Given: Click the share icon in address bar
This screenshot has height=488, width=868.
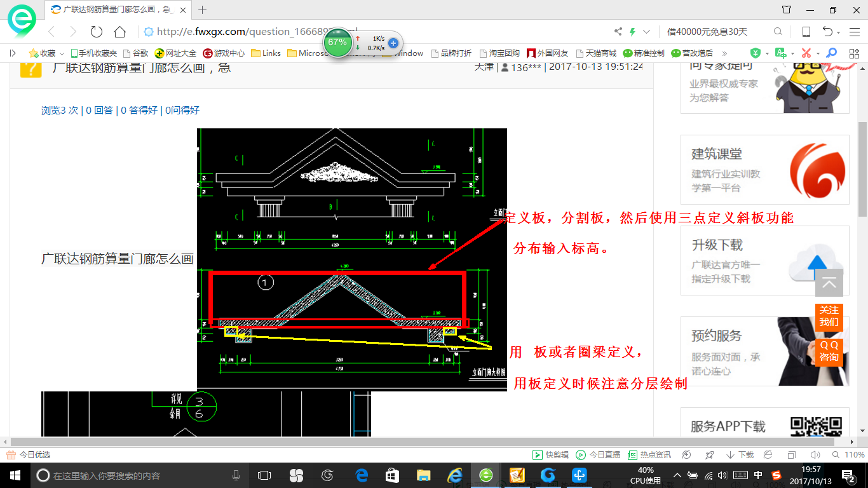Looking at the screenshot, I should click(618, 32).
